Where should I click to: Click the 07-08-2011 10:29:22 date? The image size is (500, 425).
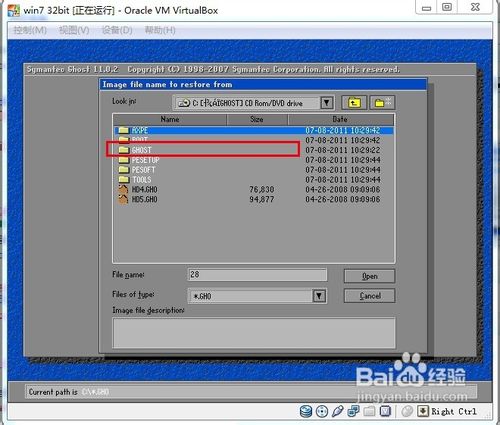(x=343, y=150)
